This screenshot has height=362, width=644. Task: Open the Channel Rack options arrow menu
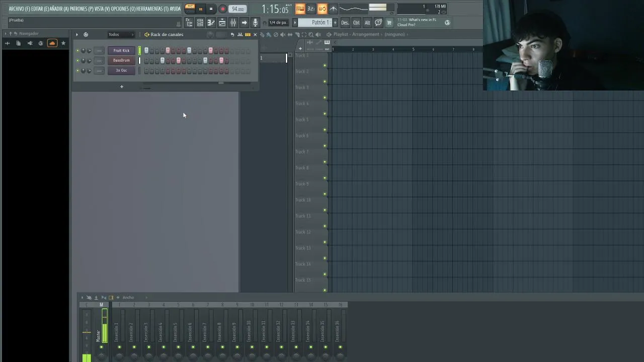[x=77, y=34]
